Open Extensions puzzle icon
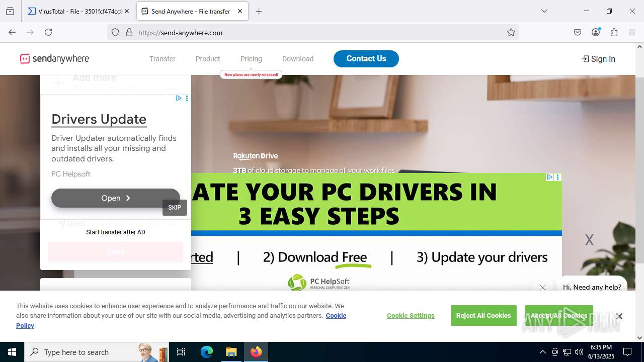The height and width of the screenshot is (362, 644). pyautogui.click(x=614, y=32)
